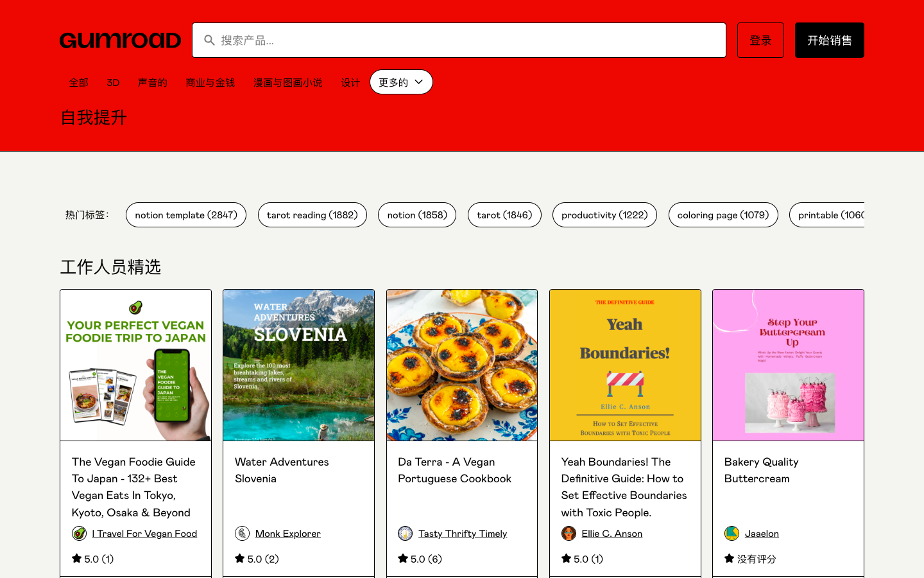Open the Step Your Buttercream Up cover
Screen dimensions: 924x578
point(788,365)
